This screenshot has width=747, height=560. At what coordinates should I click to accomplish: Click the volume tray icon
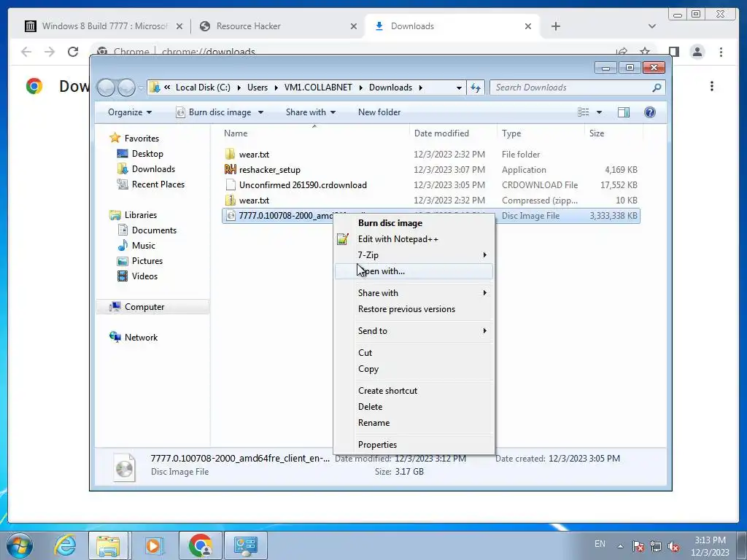click(x=673, y=546)
